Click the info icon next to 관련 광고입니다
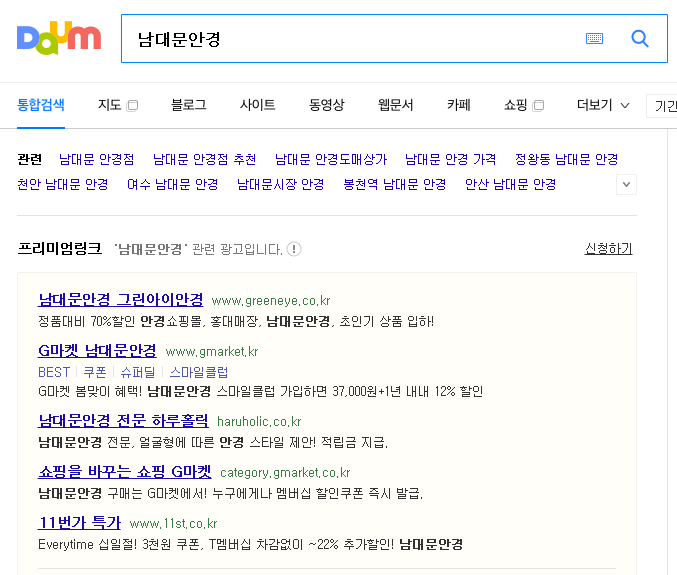The image size is (677, 575). pos(294,249)
